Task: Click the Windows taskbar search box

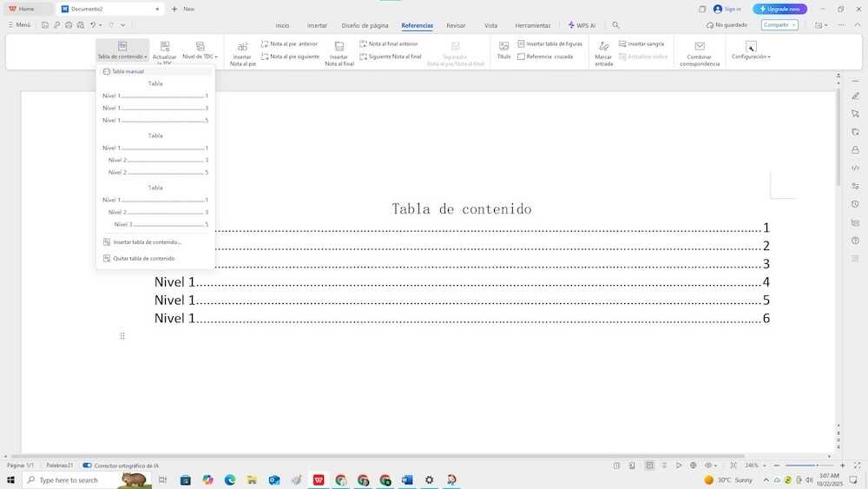Action: [x=69, y=479]
